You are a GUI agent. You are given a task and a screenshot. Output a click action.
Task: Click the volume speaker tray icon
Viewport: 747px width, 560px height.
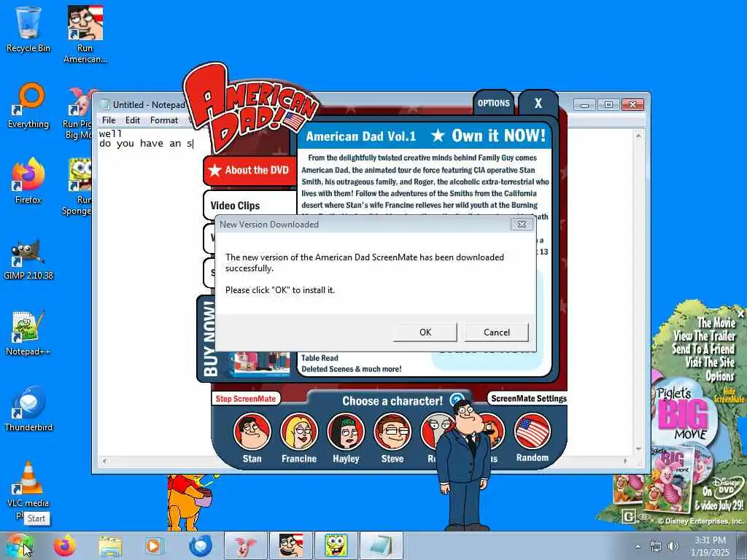673,546
